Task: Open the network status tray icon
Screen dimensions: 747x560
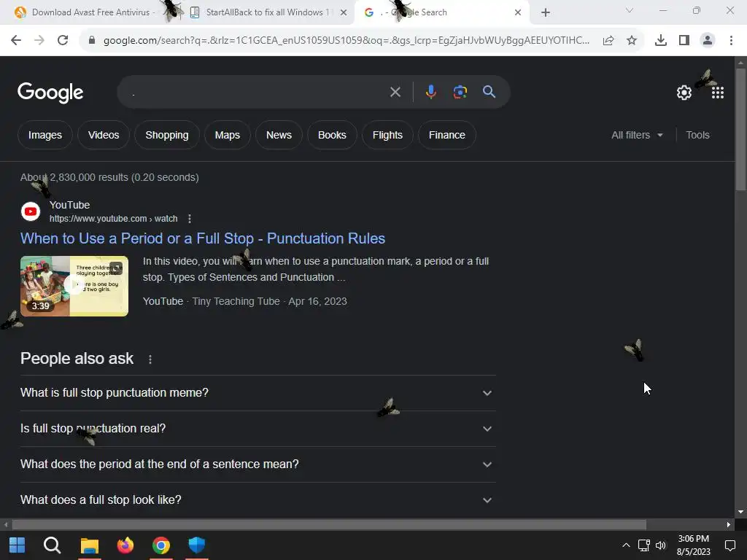Action: pos(643,545)
